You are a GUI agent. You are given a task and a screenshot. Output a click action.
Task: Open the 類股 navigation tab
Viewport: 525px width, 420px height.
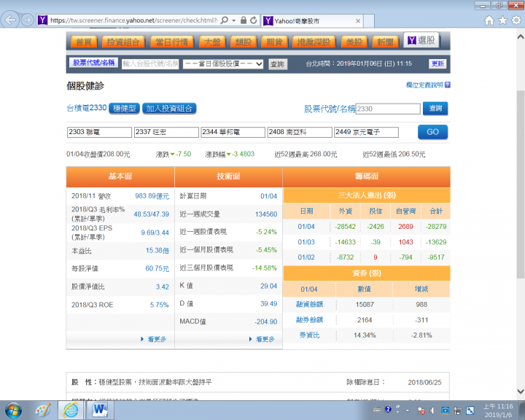click(244, 42)
